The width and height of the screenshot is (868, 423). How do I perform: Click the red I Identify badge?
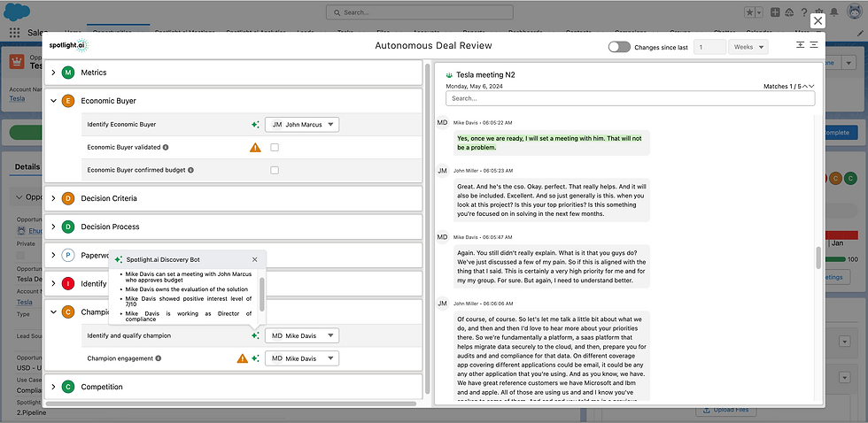(68, 284)
